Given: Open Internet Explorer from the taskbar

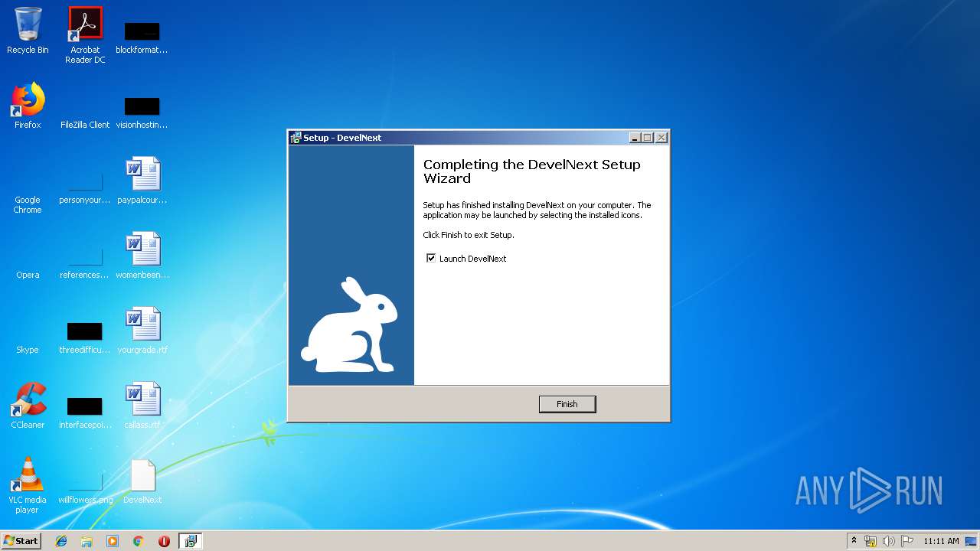Looking at the screenshot, I should click(61, 541).
